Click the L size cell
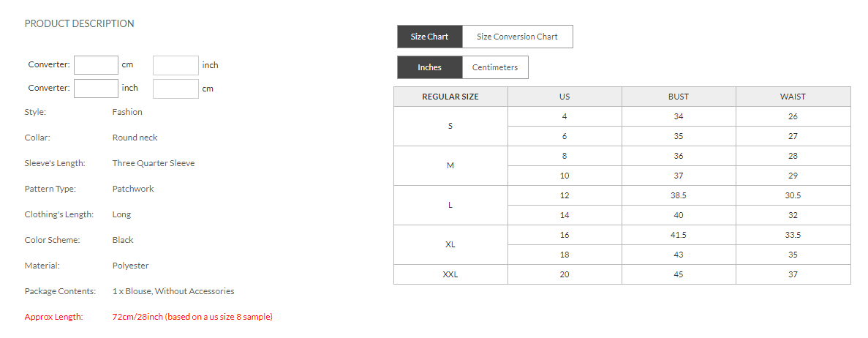This screenshot has width=868, height=338. tap(450, 205)
